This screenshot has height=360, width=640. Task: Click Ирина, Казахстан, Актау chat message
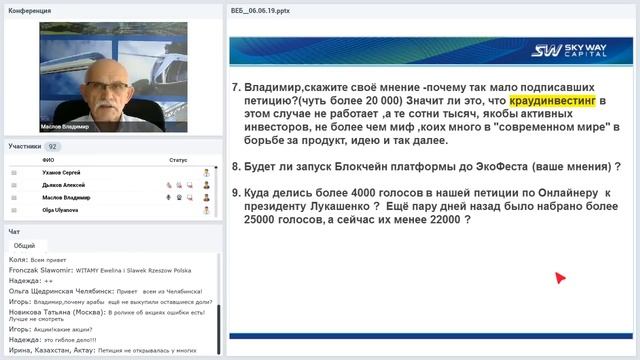[x=102, y=350]
